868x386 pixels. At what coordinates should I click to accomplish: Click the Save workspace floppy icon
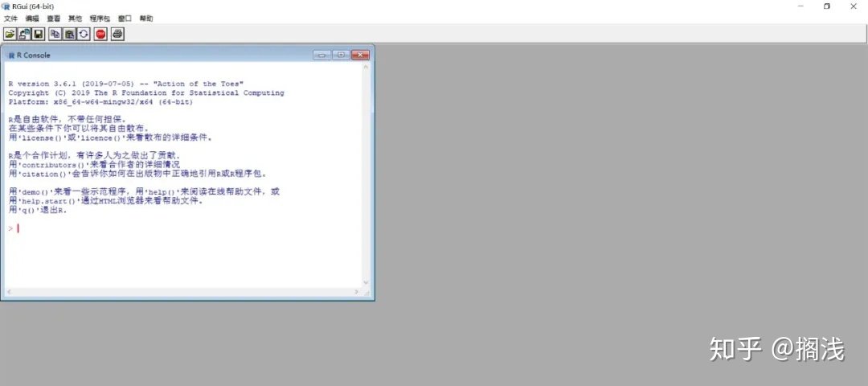pyautogui.click(x=39, y=34)
